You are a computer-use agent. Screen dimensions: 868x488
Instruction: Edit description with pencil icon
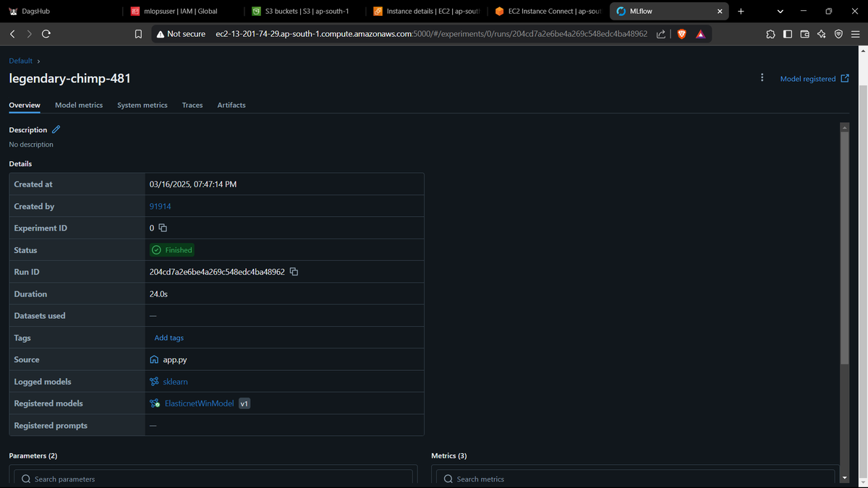pos(56,129)
